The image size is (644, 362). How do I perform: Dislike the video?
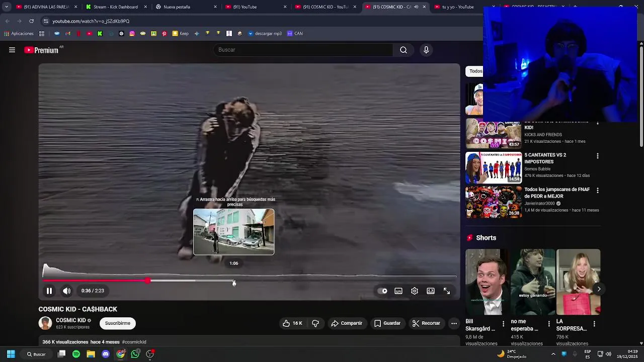click(x=315, y=323)
